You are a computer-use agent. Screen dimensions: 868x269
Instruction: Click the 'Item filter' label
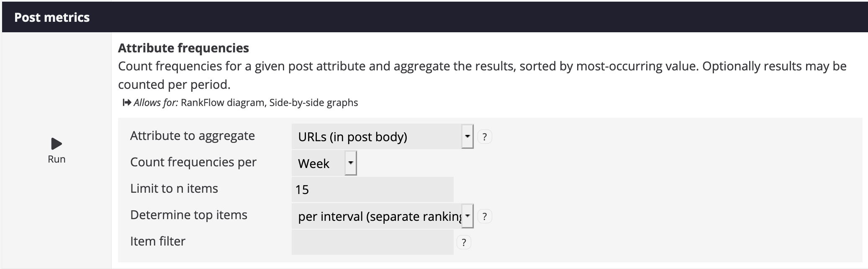coord(158,241)
